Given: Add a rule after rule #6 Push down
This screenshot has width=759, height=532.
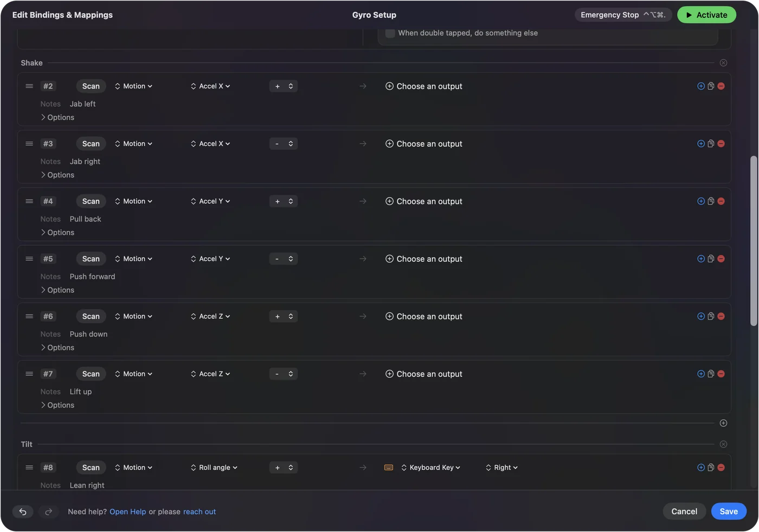Looking at the screenshot, I should pos(701,316).
